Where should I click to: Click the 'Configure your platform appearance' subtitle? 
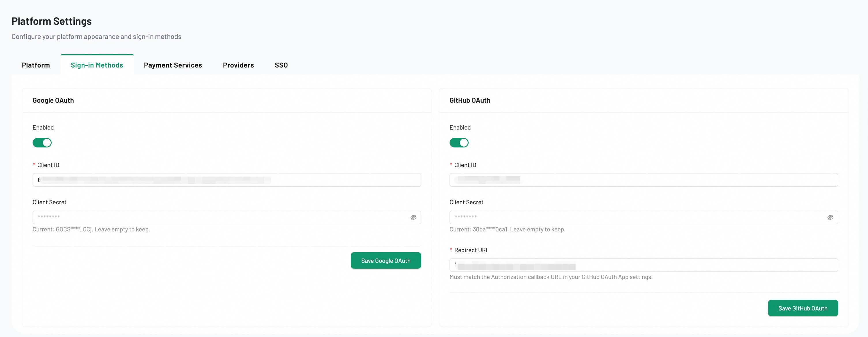click(x=96, y=36)
